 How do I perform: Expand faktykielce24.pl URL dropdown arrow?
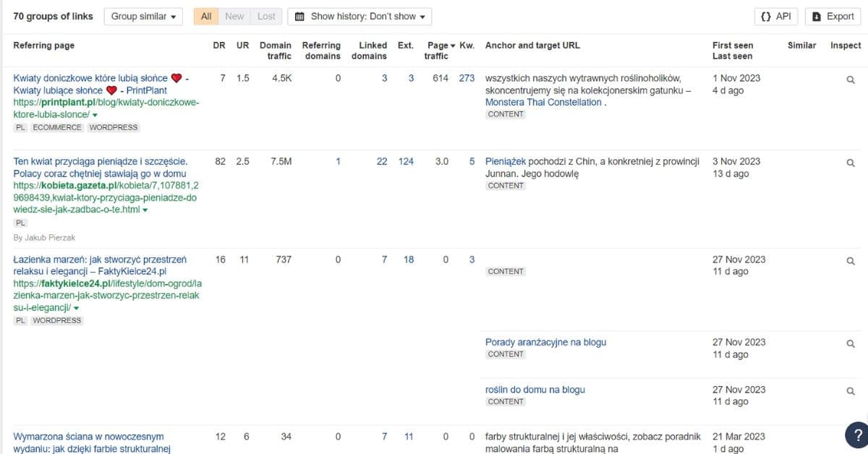[76, 309]
